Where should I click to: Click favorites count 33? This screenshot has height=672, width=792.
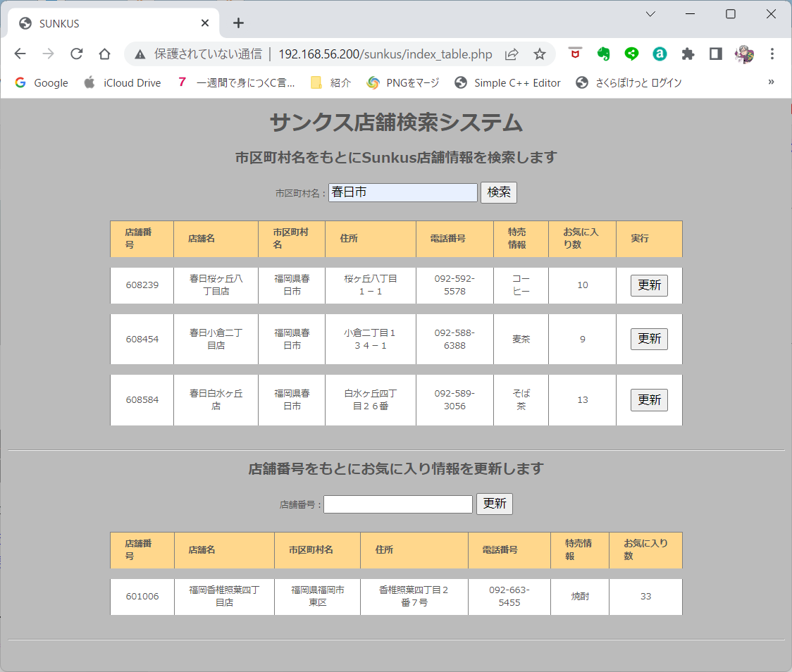[645, 597]
